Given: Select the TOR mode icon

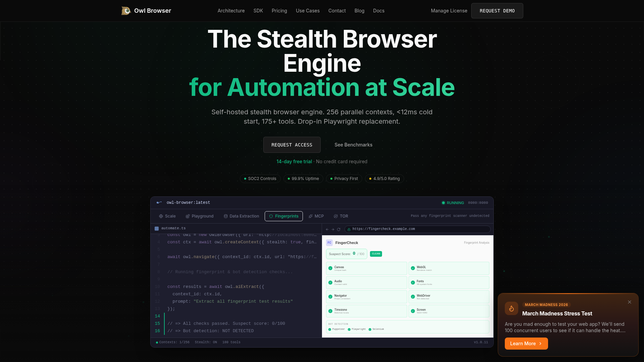Looking at the screenshot, I should tap(336, 216).
